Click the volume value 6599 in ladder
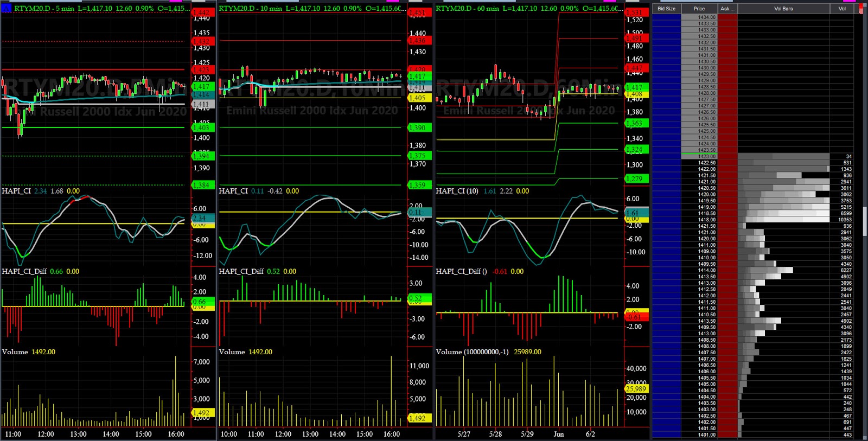The image size is (868, 441). [846, 213]
